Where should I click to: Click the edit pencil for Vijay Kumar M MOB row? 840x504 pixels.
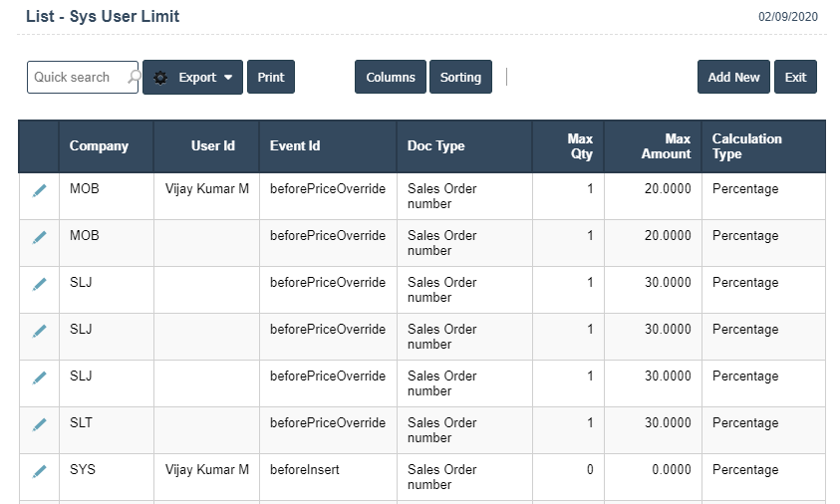[40, 190]
